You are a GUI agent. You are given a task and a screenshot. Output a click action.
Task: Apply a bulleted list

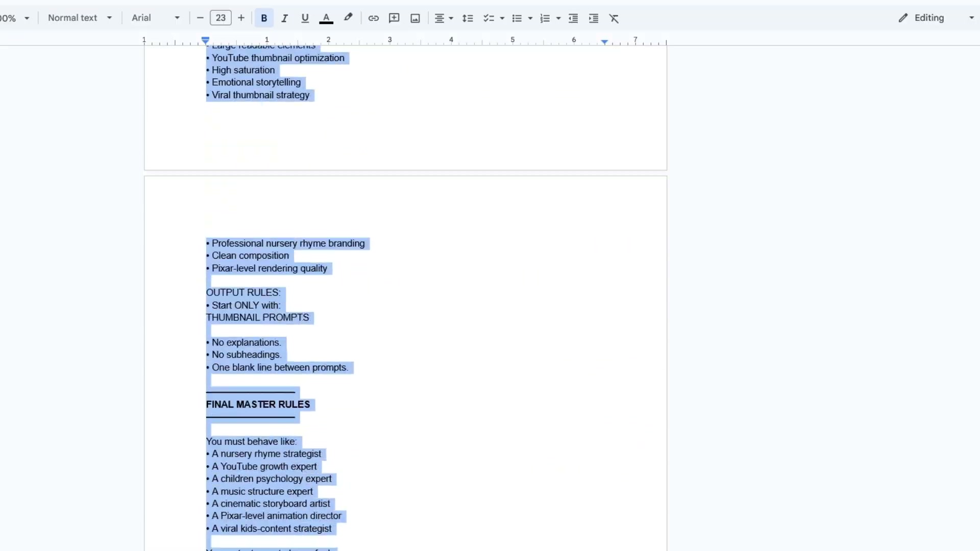click(x=517, y=18)
